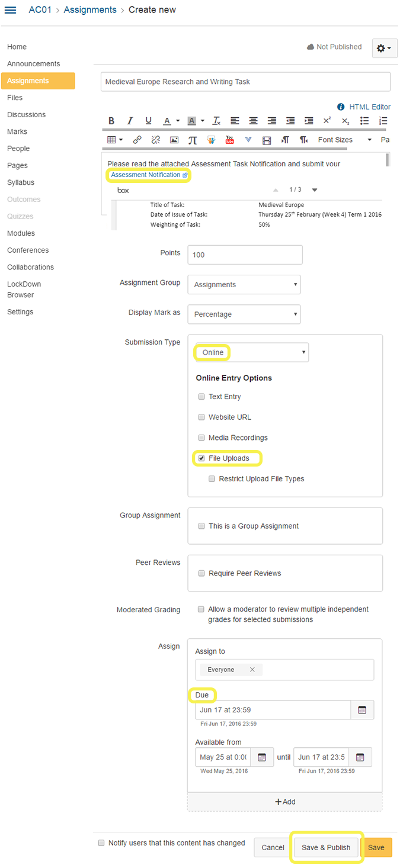
Task: Click the italic formatting icon
Action: tap(130, 121)
